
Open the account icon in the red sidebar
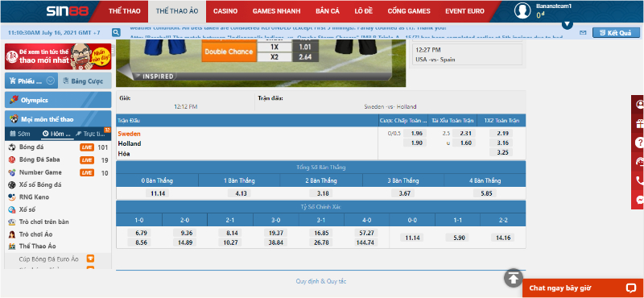click(639, 104)
